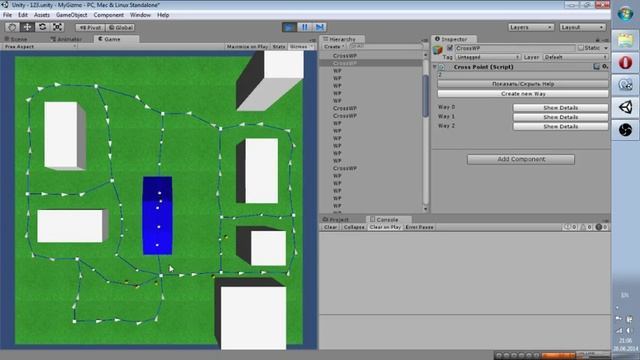Switch to the Scene tab

point(16,39)
